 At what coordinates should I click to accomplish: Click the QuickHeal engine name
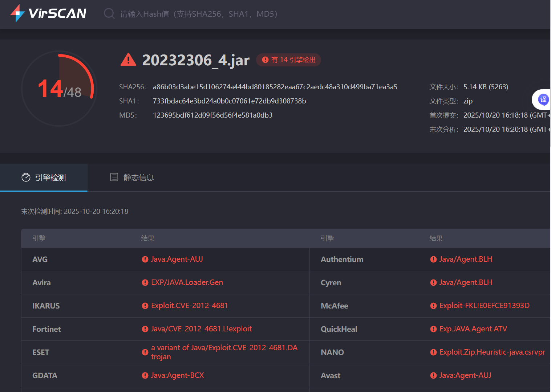pyautogui.click(x=339, y=329)
